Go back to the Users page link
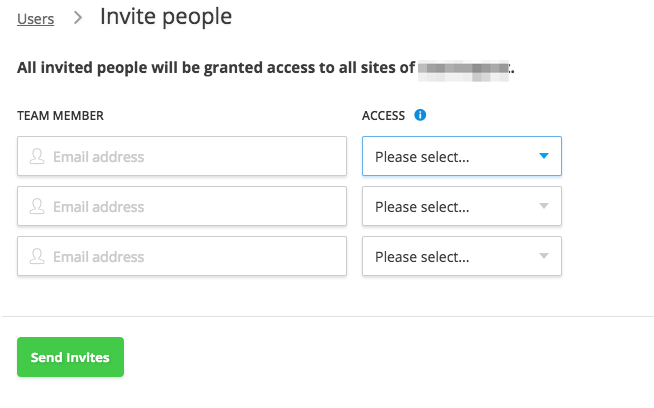654x408 pixels. pyautogui.click(x=35, y=19)
